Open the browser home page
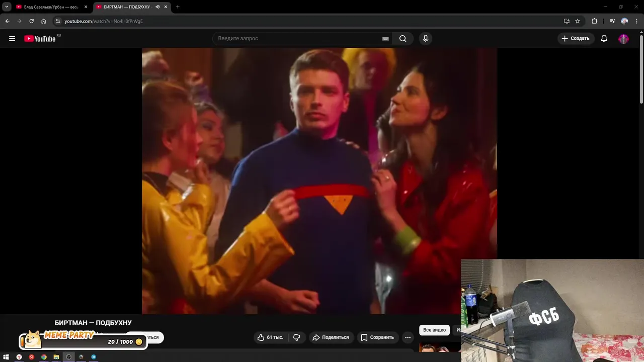This screenshot has height=362, width=644. click(x=44, y=21)
